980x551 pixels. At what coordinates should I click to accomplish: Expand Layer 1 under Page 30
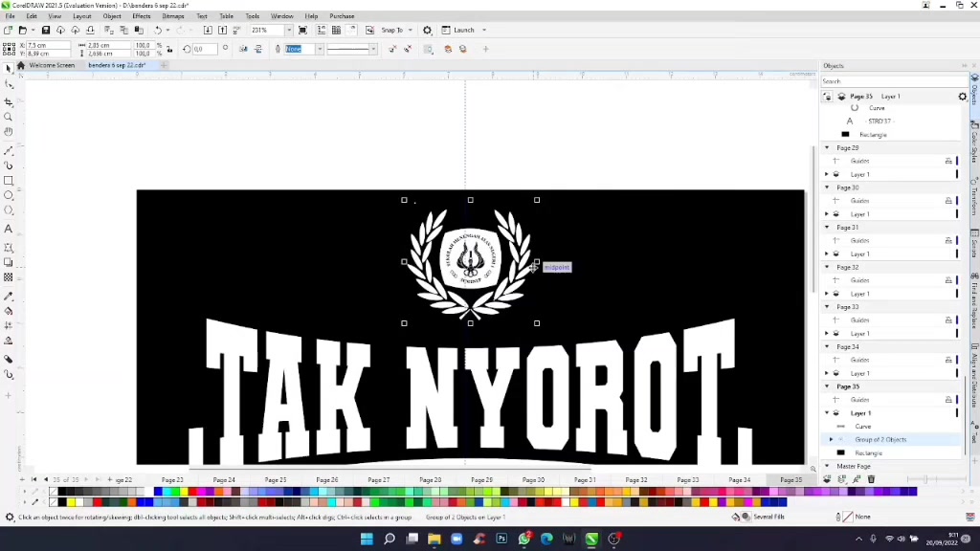(827, 214)
